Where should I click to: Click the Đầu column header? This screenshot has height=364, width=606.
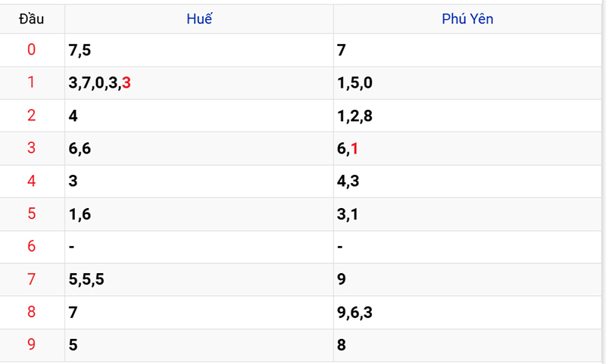(x=31, y=19)
